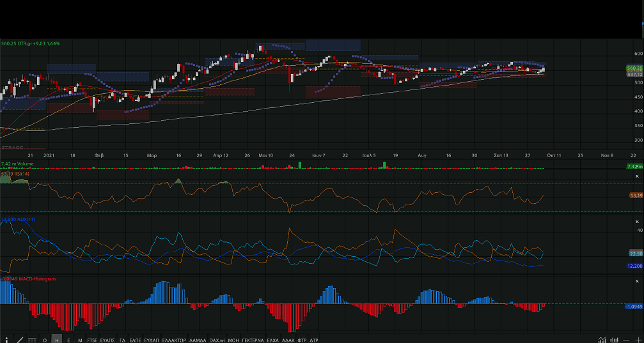The height and width of the screenshot is (343, 644).
Task: Select the H daily timeframe toggle
Action: tap(57, 340)
